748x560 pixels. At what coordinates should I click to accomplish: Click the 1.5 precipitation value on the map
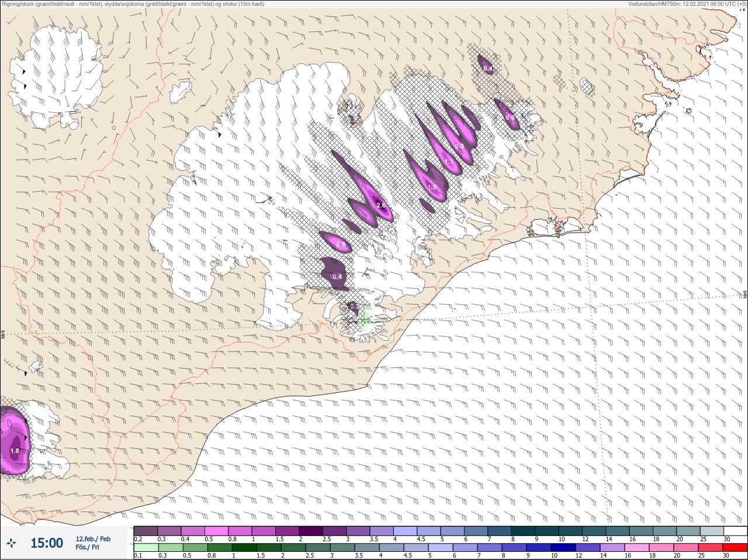coord(432,187)
